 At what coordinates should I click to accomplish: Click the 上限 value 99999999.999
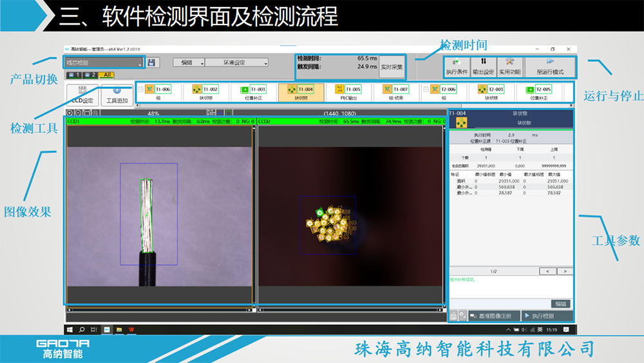[554, 166]
